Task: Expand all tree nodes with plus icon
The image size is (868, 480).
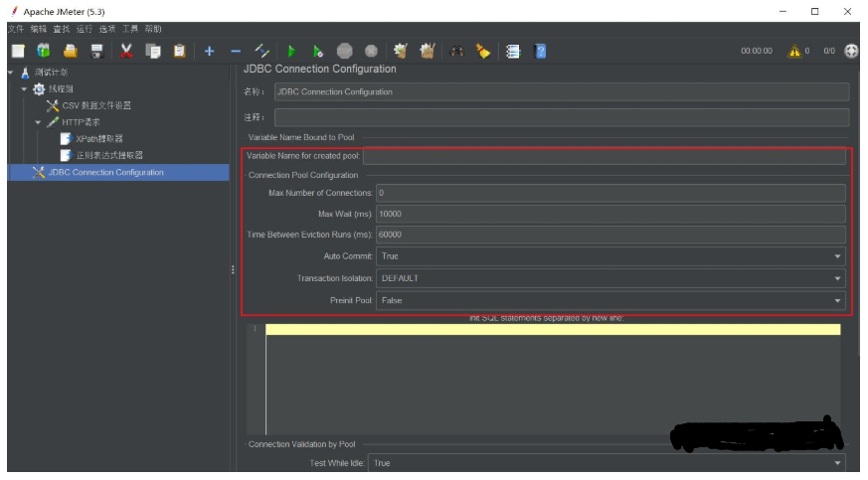Action: point(209,52)
